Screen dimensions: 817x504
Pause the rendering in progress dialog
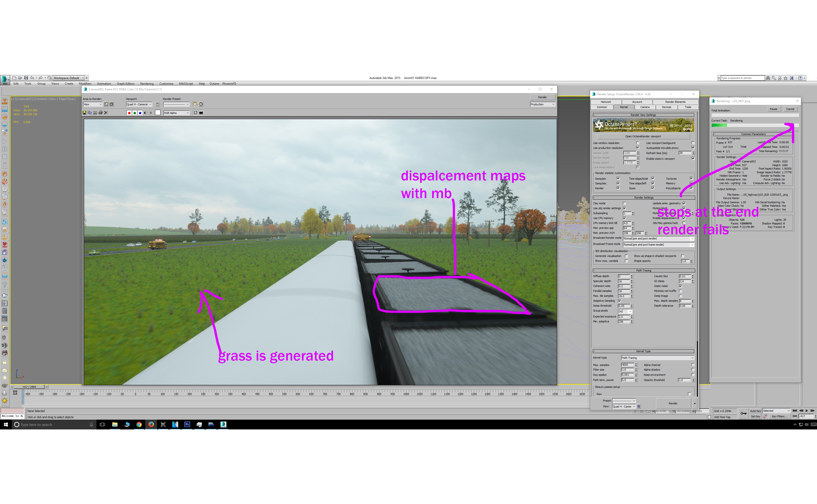[773, 109]
